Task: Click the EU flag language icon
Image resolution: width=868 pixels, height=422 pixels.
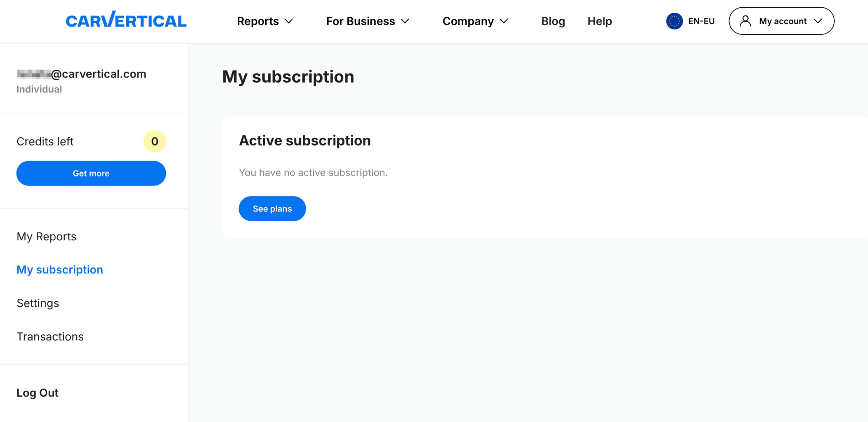Action: tap(674, 21)
